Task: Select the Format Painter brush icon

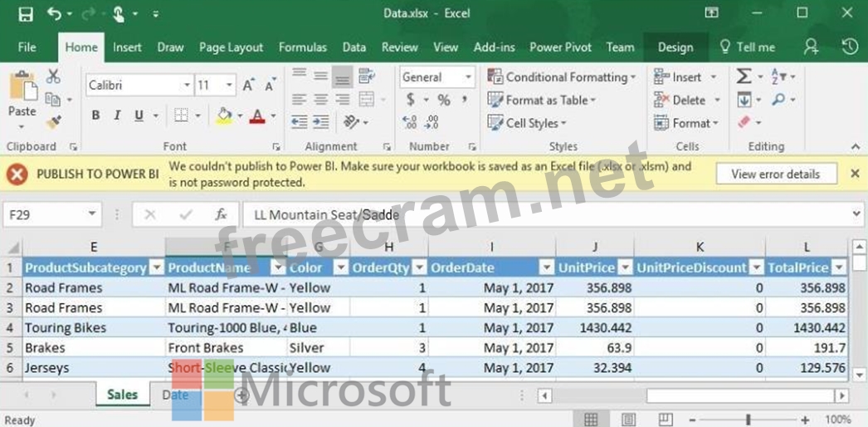Action: 54,122
